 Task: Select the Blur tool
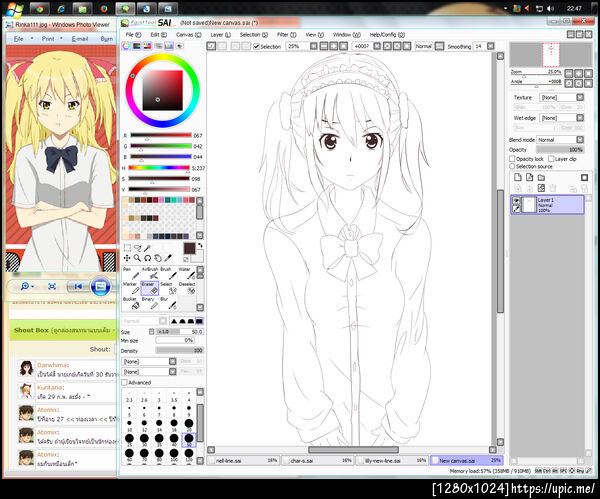[x=169, y=303]
